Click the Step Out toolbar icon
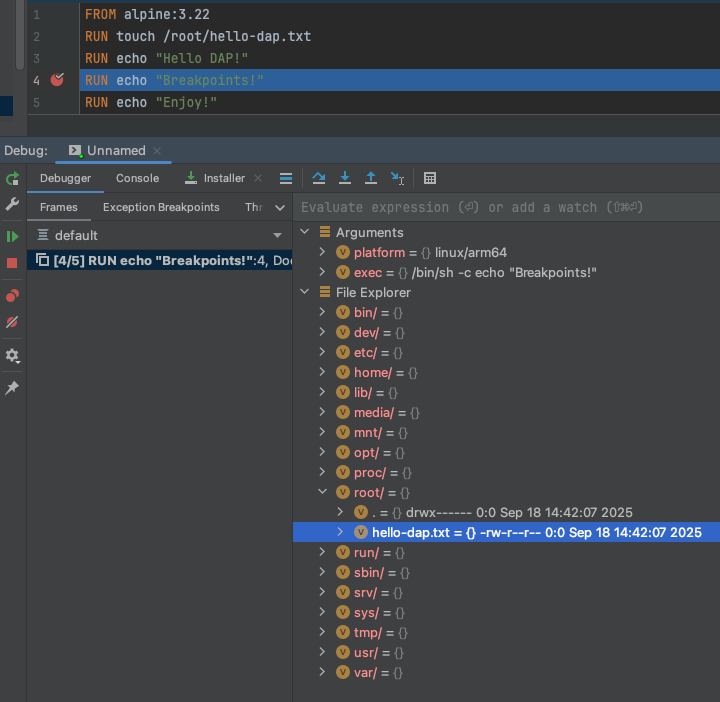The height and width of the screenshot is (702, 720). (371, 178)
